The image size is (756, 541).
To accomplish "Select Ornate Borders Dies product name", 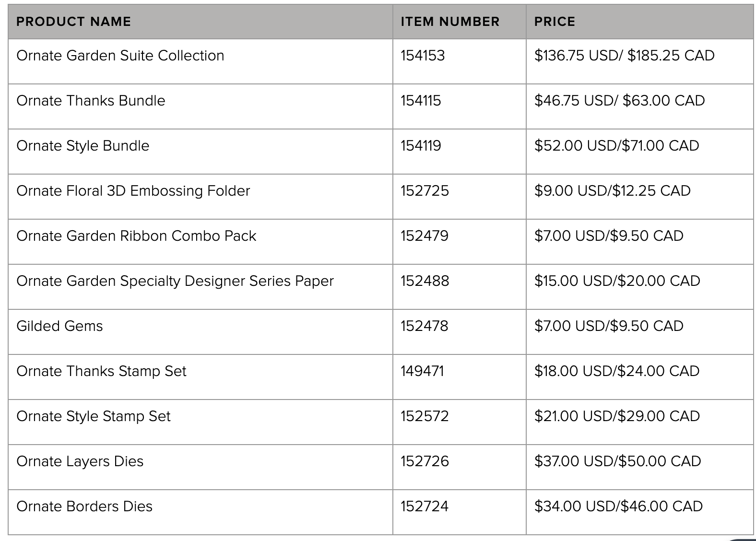I will click(84, 506).
